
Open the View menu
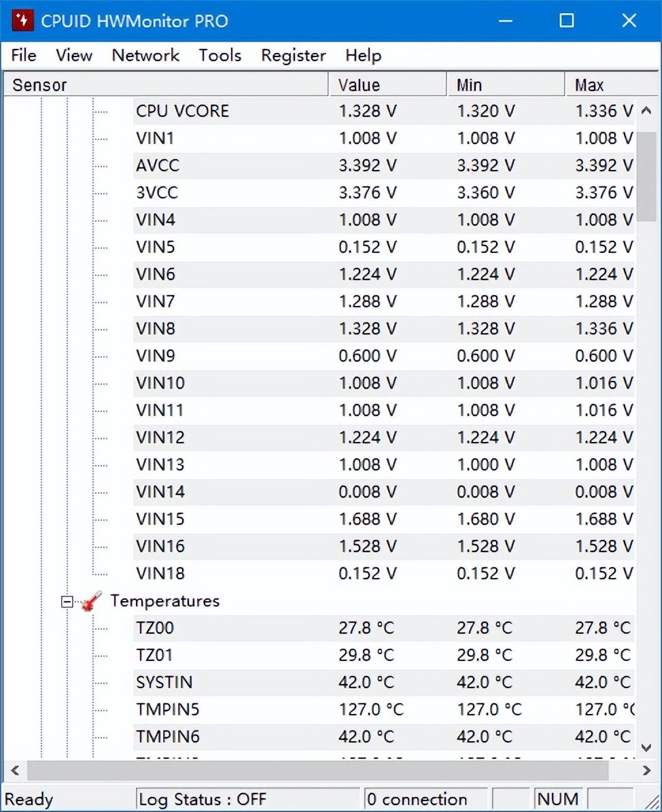pos(74,56)
